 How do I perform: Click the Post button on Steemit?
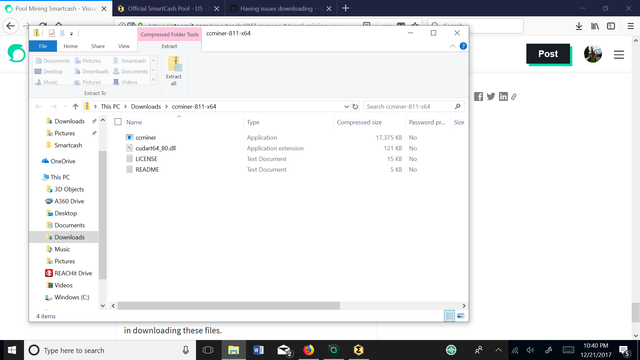tap(548, 54)
